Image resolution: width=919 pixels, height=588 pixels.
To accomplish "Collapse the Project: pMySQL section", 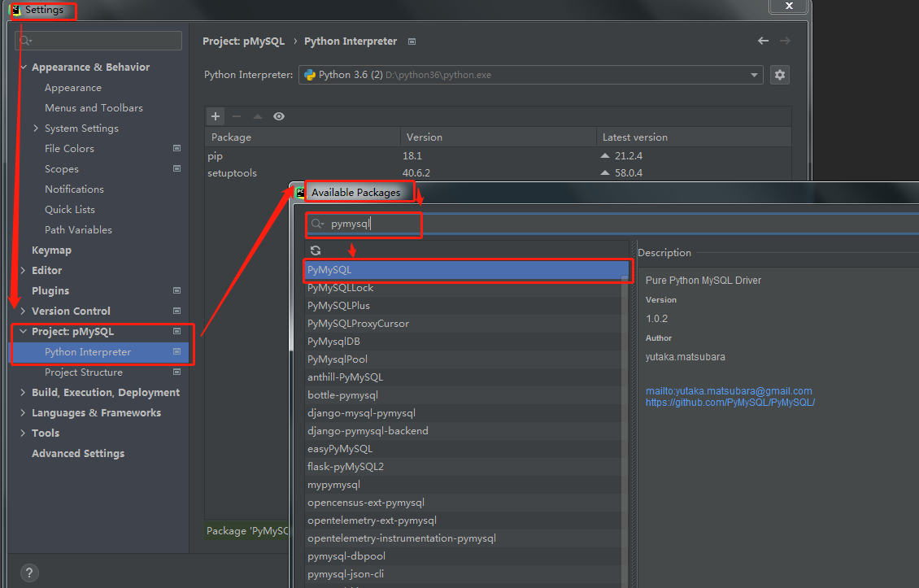I will coord(24,331).
